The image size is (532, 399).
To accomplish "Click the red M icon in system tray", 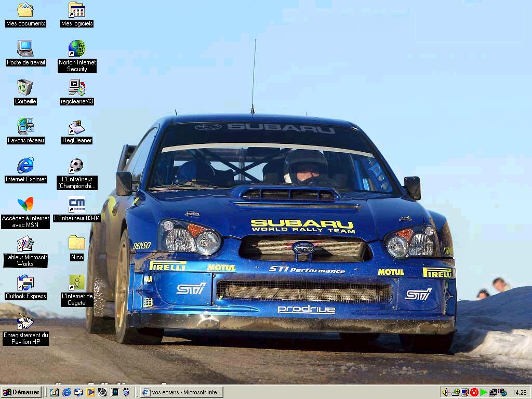I will tap(474, 392).
